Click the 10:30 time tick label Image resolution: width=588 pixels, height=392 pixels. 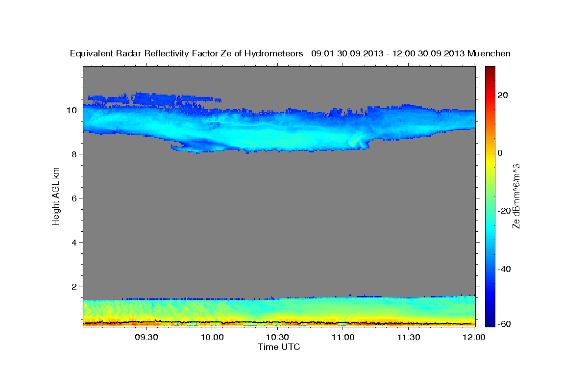[x=277, y=337]
